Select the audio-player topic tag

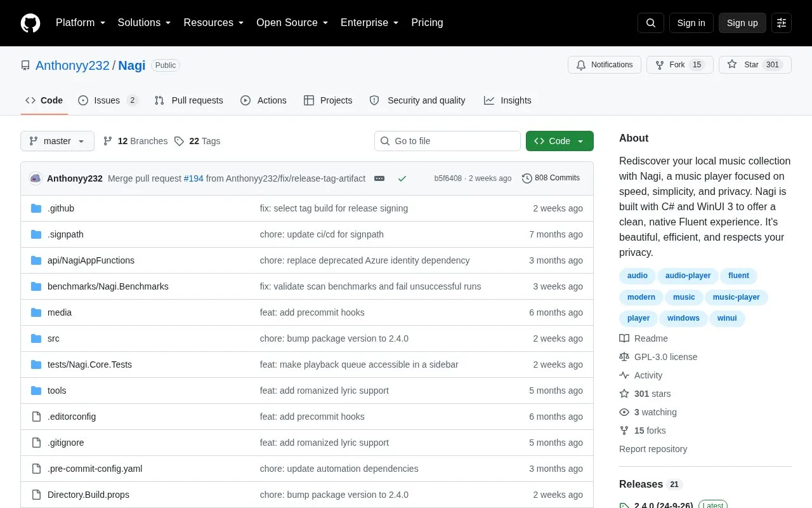pos(688,276)
